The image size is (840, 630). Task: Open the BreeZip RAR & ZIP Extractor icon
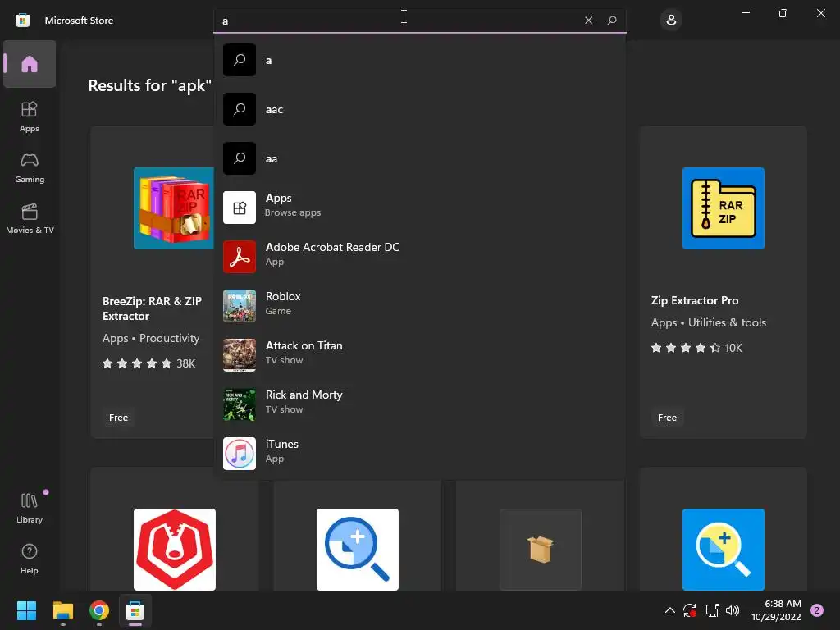click(x=174, y=208)
